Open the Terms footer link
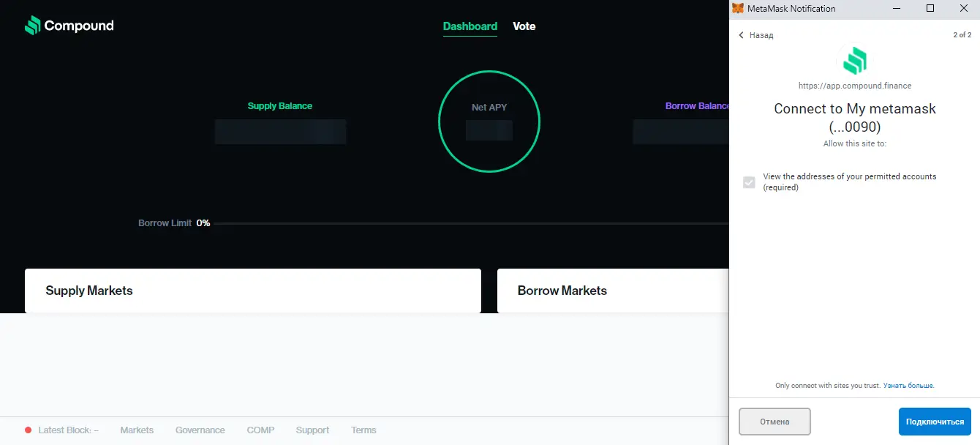This screenshot has height=445, width=980. [363, 430]
